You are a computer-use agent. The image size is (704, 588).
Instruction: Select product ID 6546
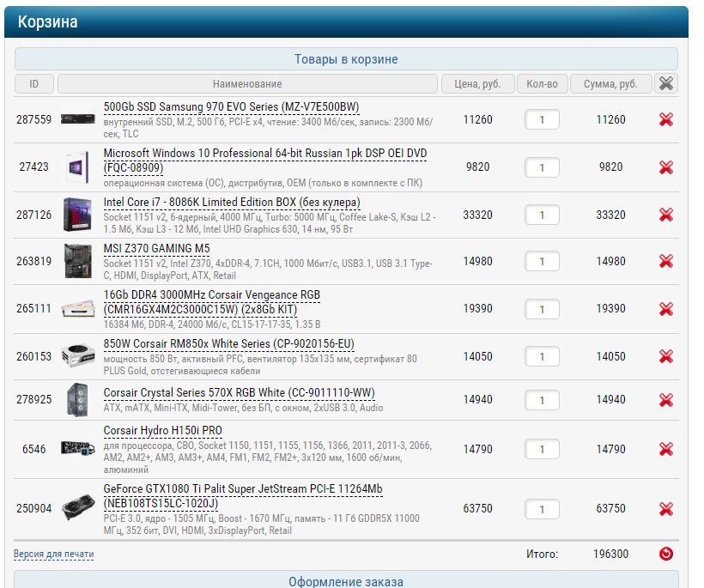34,449
